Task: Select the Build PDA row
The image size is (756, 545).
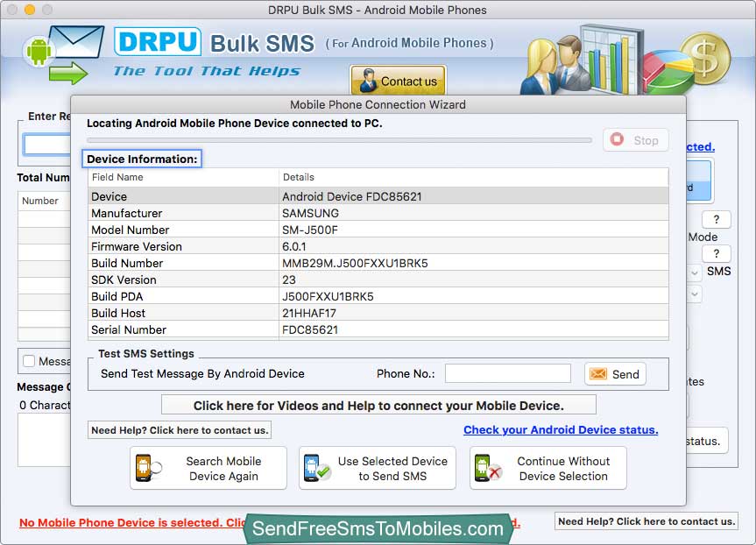Action: pos(378,296)
